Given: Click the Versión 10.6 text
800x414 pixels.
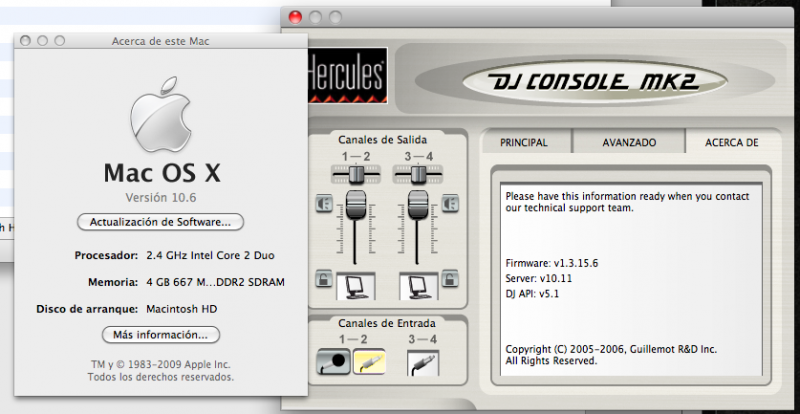Looking at the screenshot, I should coord(161,198).
